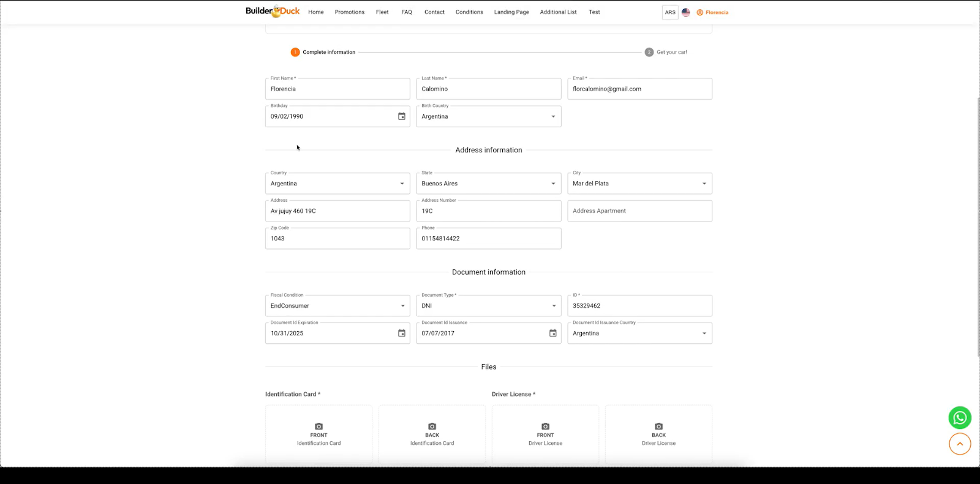The height and width of the screenshot is (484, 980).
Task: Open the Document Id Issuance calendar icon
Action: [x=553, y=333]
